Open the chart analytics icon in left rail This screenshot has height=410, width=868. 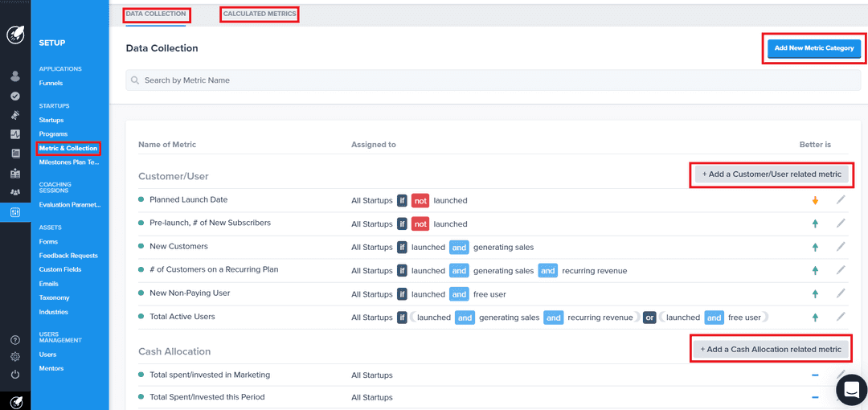(15, 134)
